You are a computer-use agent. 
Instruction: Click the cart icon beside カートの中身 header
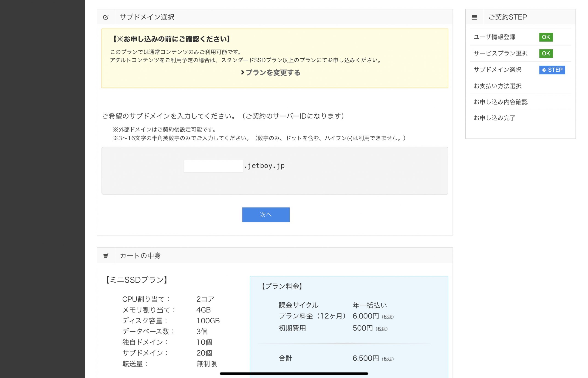pyautogui.click(x=106, y=256)
